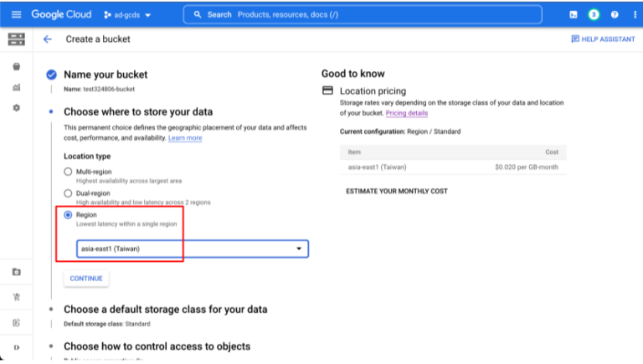The width and height of the screenshot is (643, 364).
Task: Go back using the left arrow
Action: pos(48,39)
